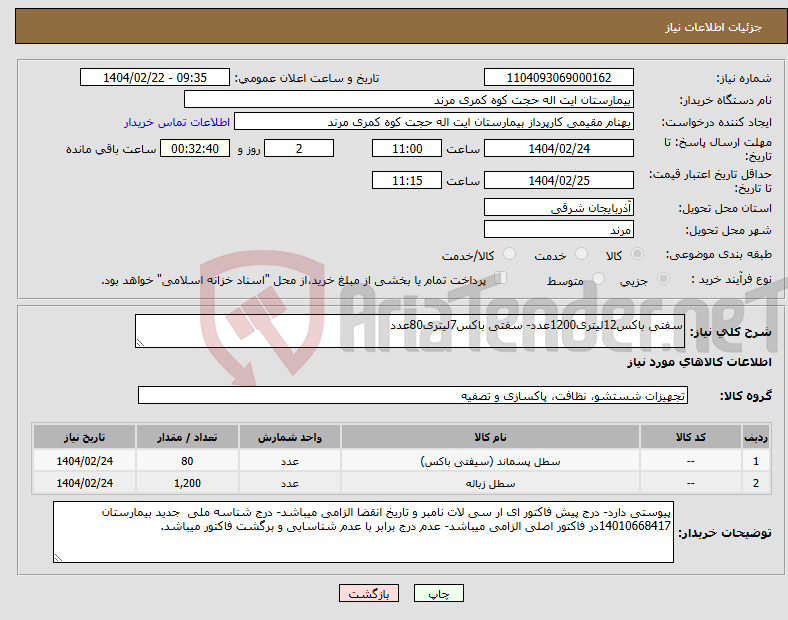The height and width of the screenshot is (620, 788).
Task: Click the row item سطل زباله
Action: click(490, 483)
